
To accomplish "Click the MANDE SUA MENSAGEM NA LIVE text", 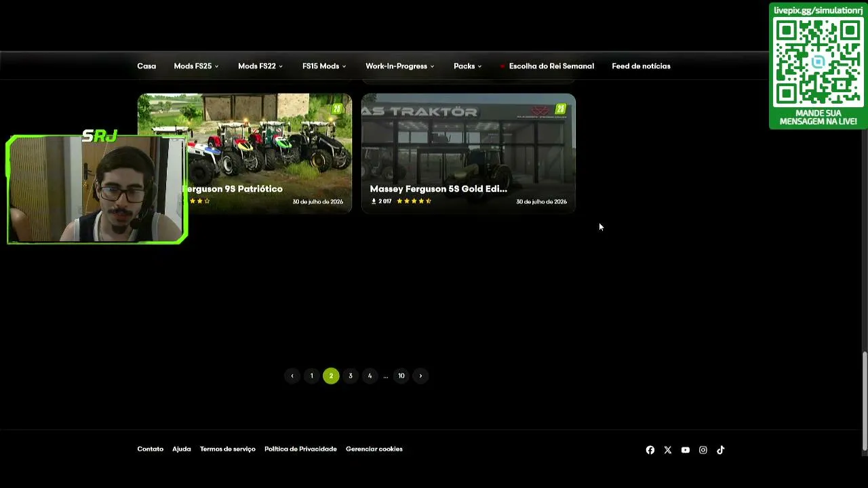I will pos(818,117).
